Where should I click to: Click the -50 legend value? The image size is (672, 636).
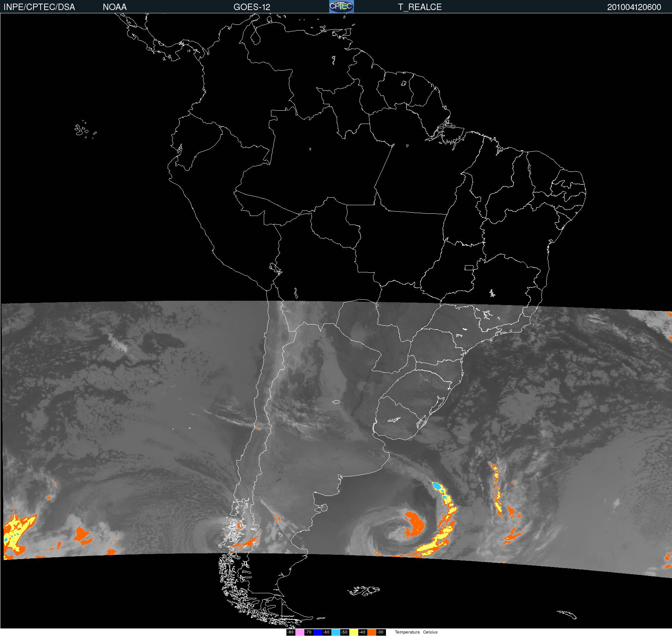pos(344,632)
